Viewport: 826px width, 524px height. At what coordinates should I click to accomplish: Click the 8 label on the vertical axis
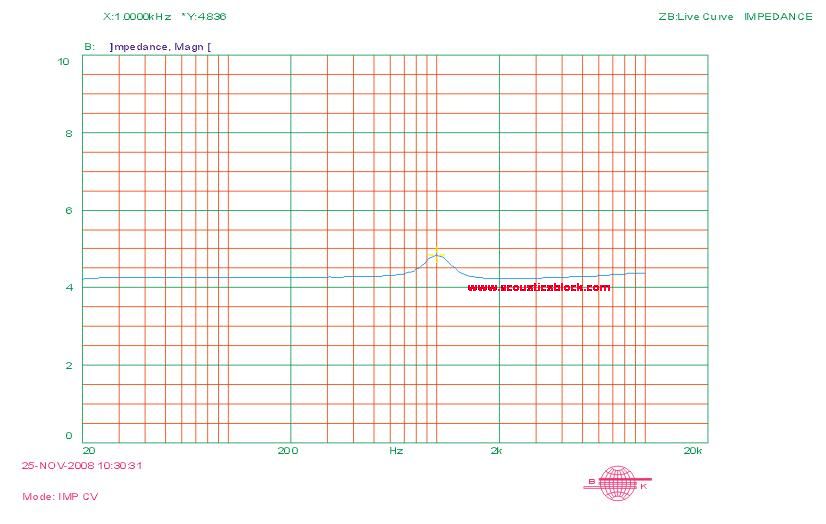click(67, 134)
